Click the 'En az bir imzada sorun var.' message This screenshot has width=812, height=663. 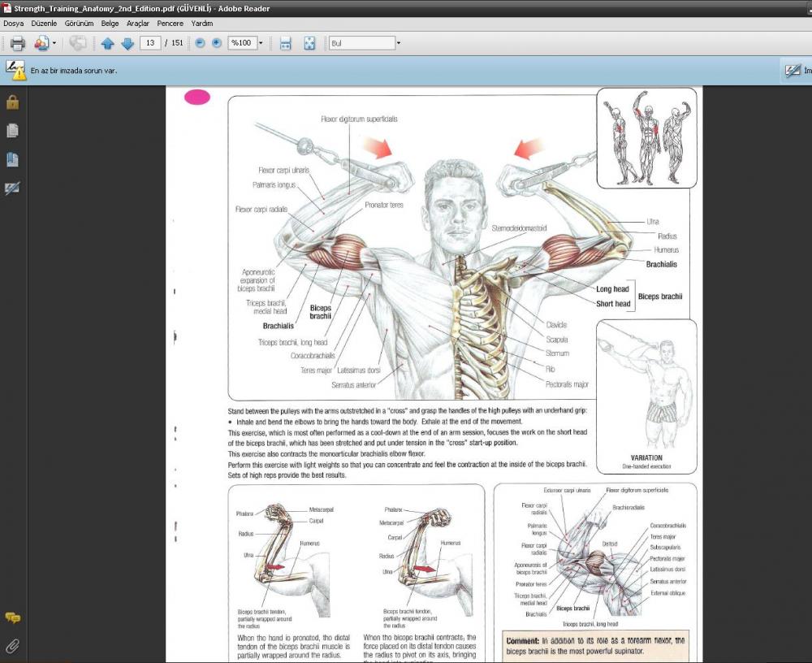pyautogui.click(x=74, y=71)
